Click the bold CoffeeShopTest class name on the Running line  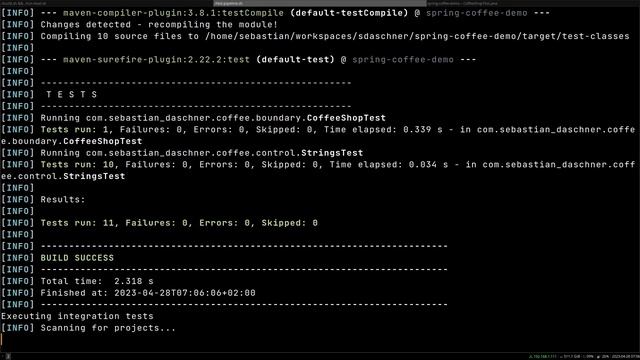click(346, 118)
